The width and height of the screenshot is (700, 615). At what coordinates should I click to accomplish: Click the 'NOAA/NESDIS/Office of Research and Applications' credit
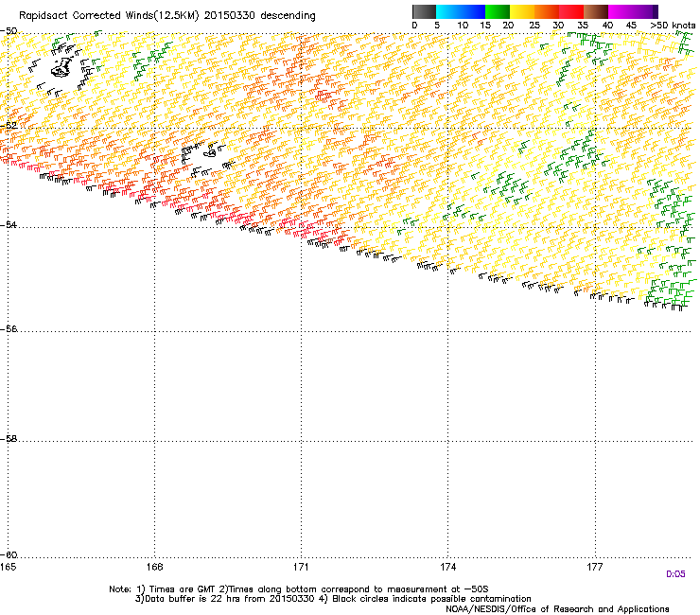click(557, 609)
